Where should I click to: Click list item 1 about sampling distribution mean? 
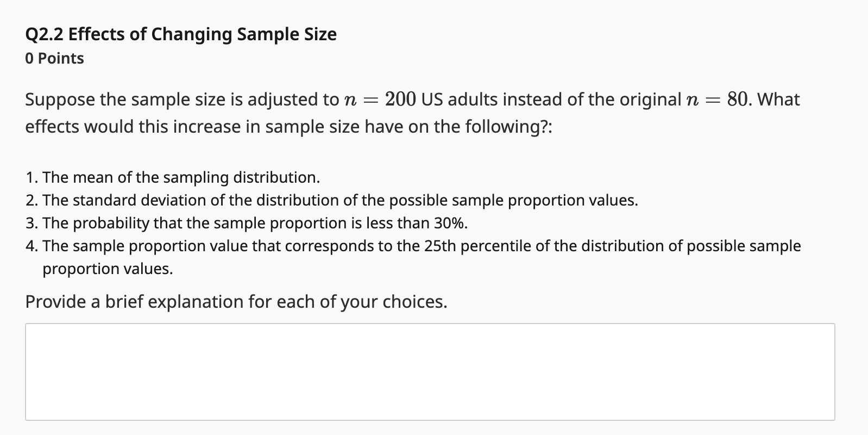(x=173, y=177)
